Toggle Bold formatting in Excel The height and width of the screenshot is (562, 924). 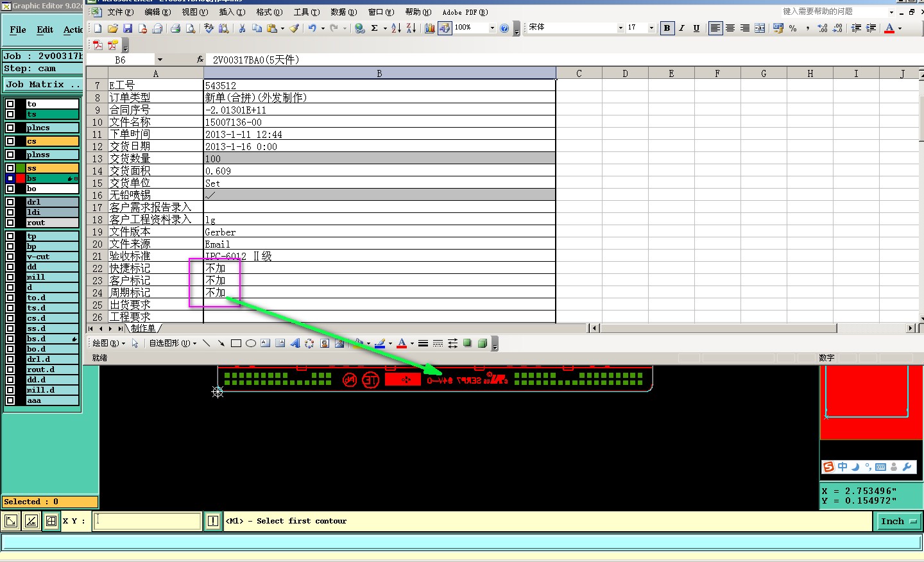click(667, 28)
